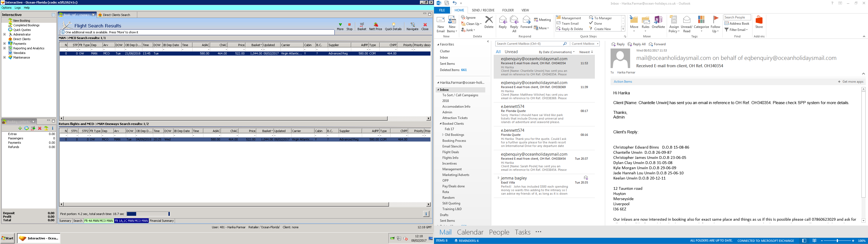This screenshot has height=244, width=868.
Task: Expand the Old Bookings folder
Action: (443, 135)
